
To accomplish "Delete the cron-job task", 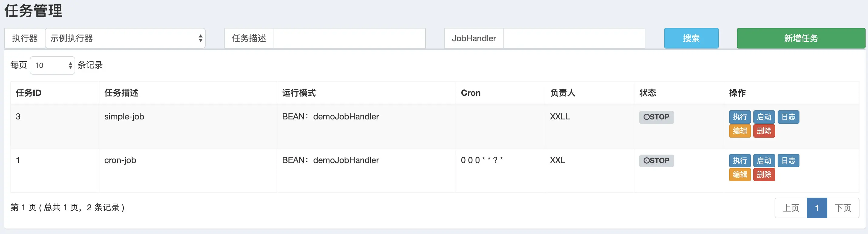I will click(x=764, y=174).
